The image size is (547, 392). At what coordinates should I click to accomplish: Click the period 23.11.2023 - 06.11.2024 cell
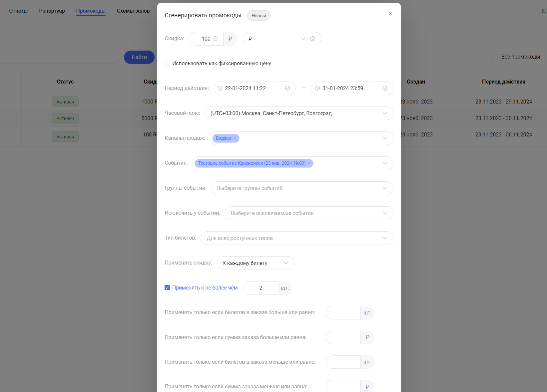[x=503, y=134]
